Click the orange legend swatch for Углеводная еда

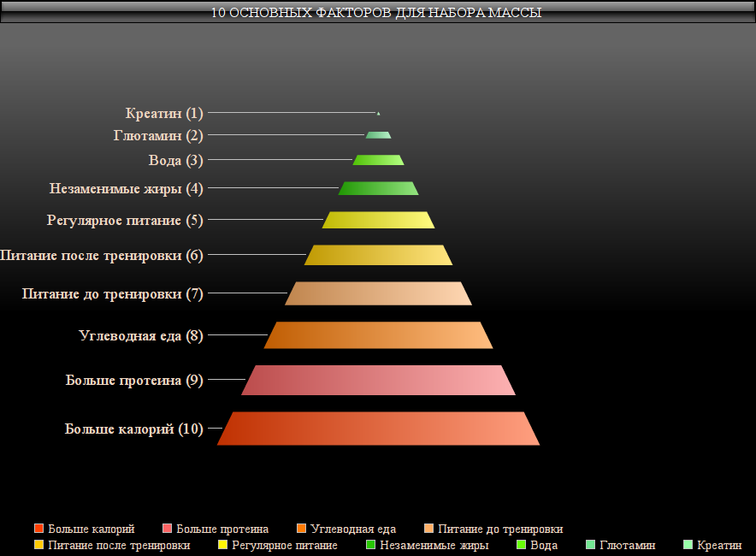pyautogui.click(x=301, y=529)
